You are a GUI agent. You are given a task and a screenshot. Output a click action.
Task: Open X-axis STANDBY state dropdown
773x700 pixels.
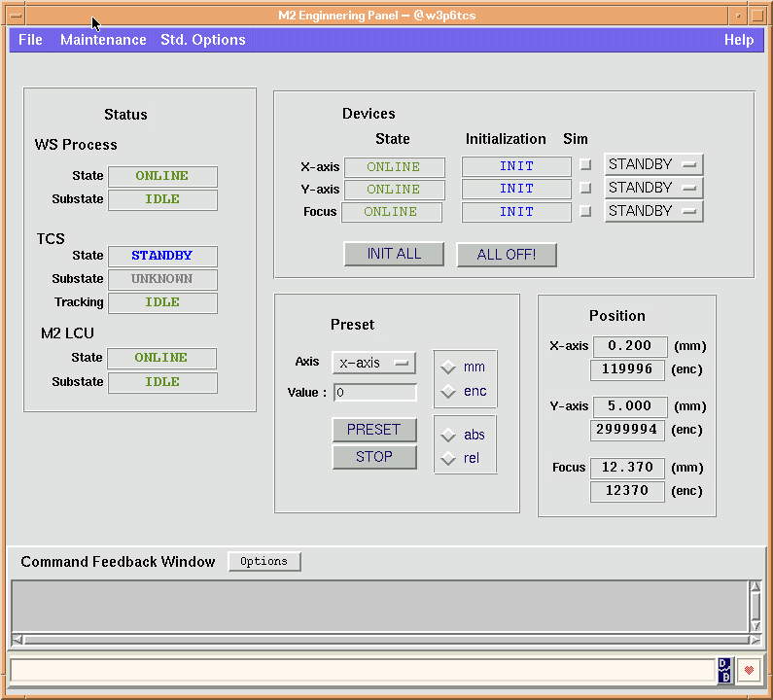pos(653,164)
